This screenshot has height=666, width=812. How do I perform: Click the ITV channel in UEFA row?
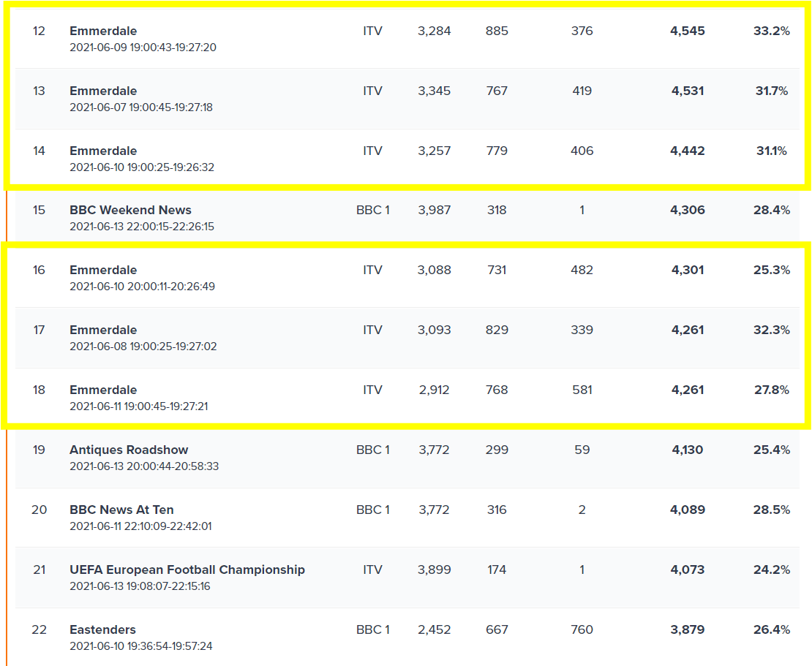pyautogui.click(x=372, y=570)
